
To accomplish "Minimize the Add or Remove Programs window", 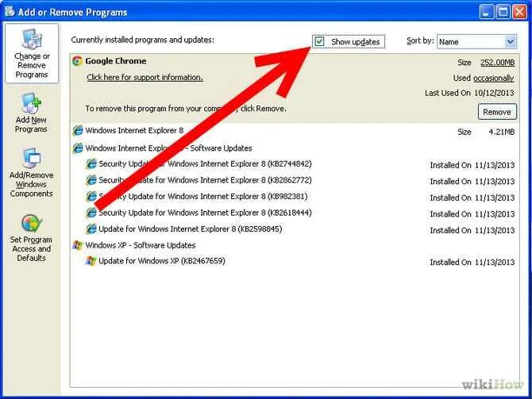I will pyautogui.click(x=487, y=12).
